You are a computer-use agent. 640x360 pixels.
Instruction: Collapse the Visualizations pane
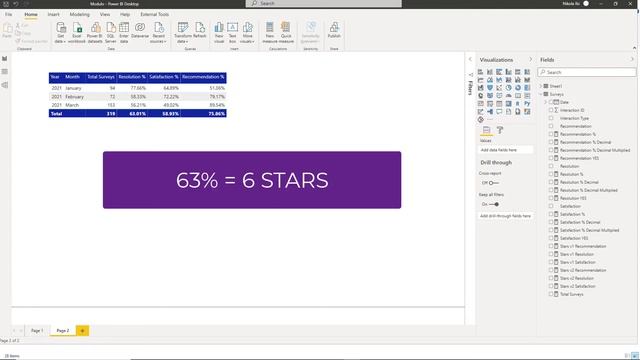[531, 60]
